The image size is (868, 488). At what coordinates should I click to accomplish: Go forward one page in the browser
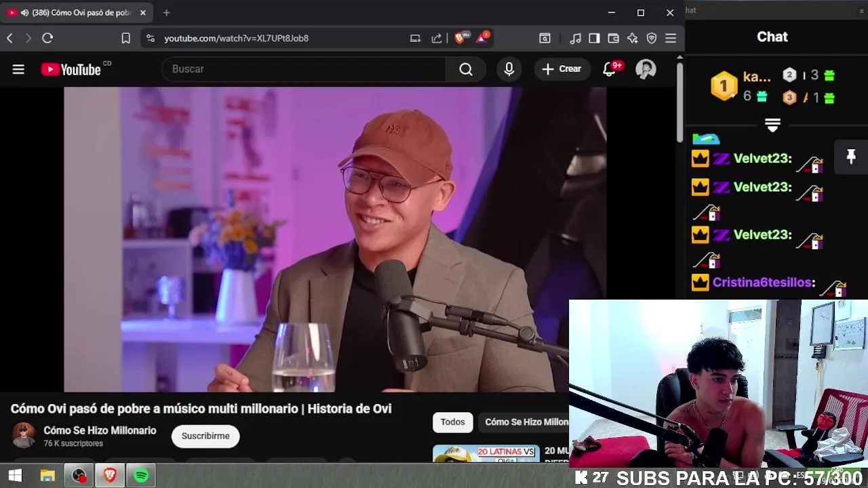tap(28, 38)
